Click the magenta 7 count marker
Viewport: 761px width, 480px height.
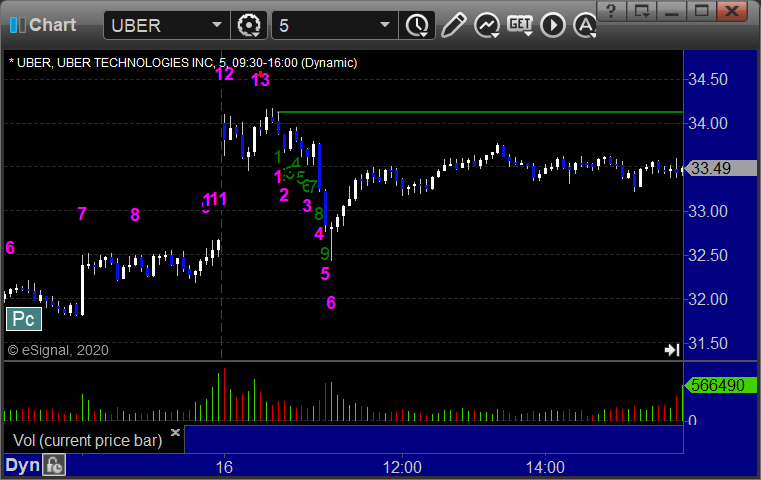pos(82,214)
